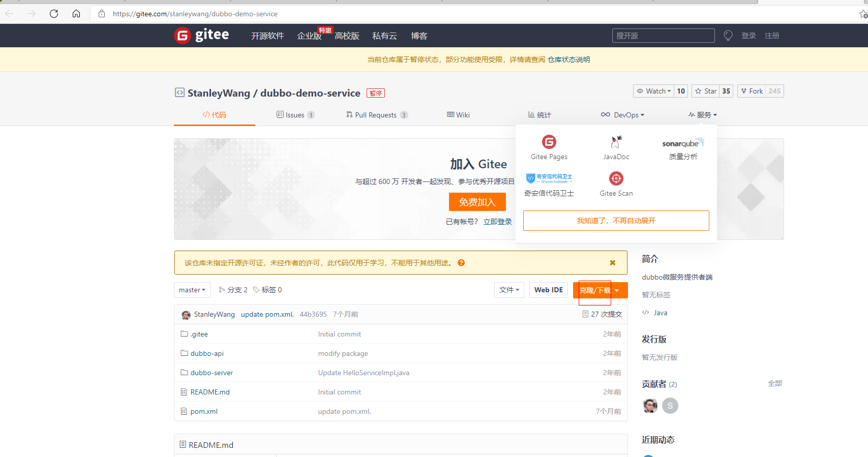Open the .gitee folder

pyautogui.click(x=199, y=334)
